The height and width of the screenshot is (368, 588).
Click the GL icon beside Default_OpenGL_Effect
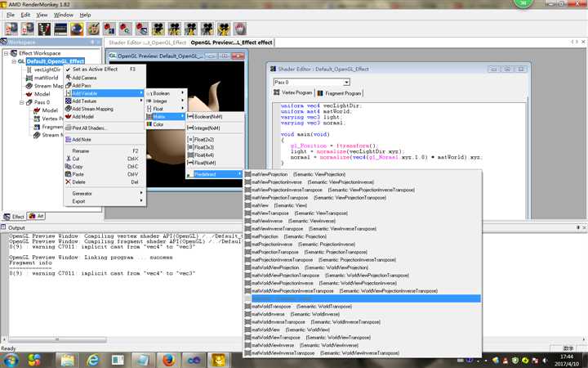click(21, 61)
